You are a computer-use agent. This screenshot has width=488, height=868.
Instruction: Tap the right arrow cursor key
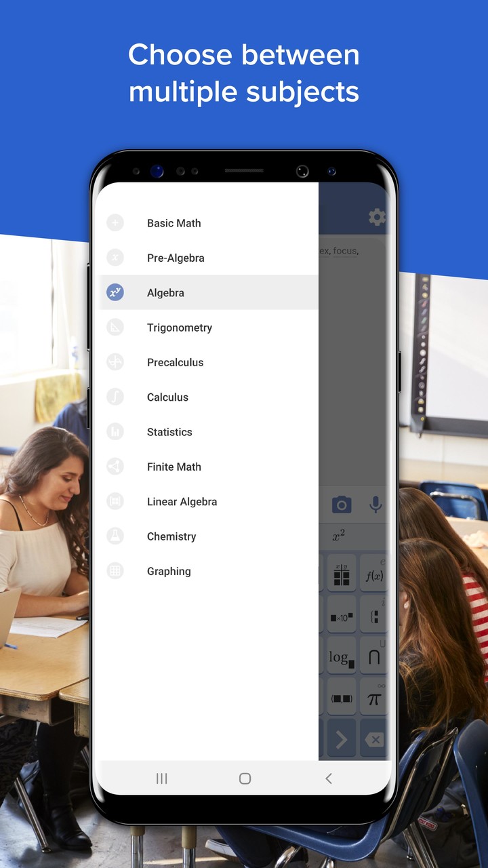342,739
